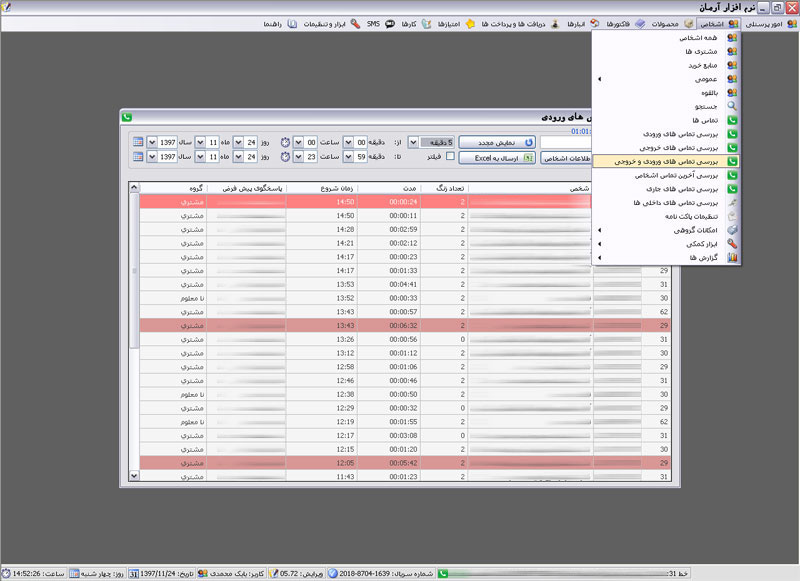Click the clock icon in the 'تا' row
800x581 pixels.
click(x=285, y=157)
